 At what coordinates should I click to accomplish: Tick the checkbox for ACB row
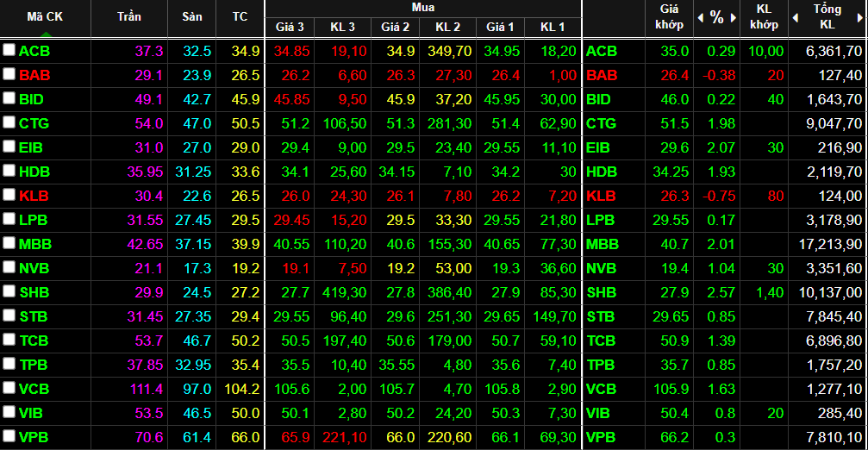coord(9,51)
